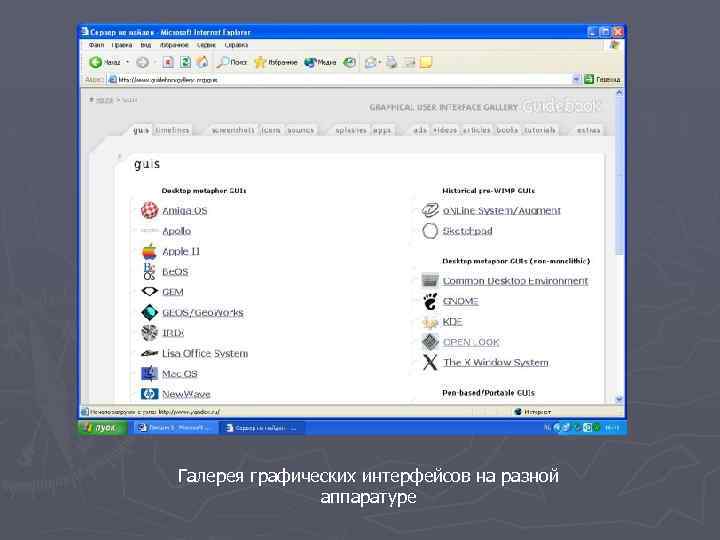Screen dimensions: 720x540
Task: Click the Forward arrow toolbar button
Action: pyautogui.click(x=142, y=62)
